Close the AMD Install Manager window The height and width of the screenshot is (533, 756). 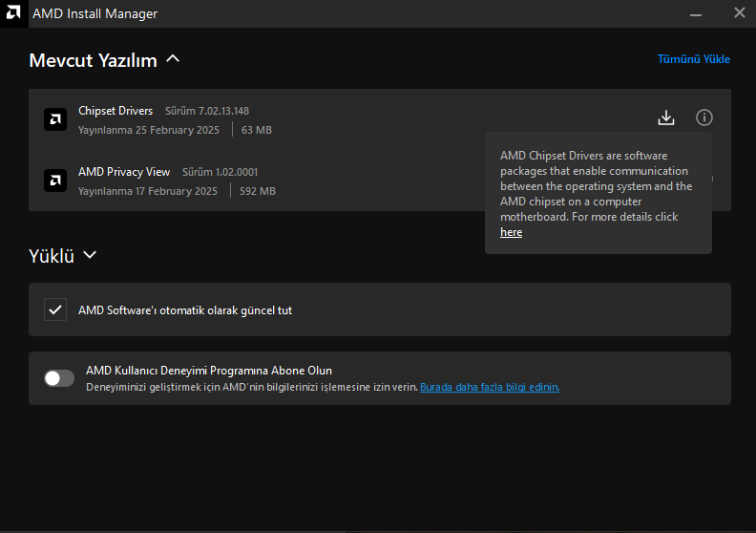click(740, 13)
